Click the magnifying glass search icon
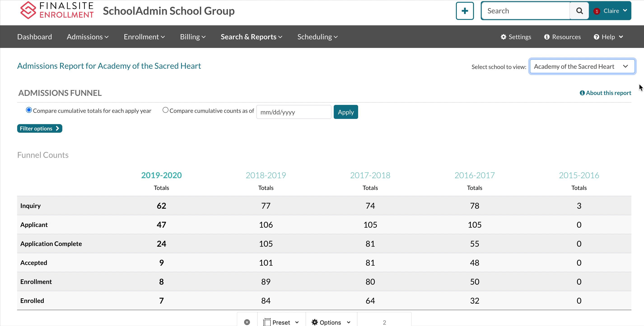The width and height of the screenshot is (644, 326). click(579, 11)
